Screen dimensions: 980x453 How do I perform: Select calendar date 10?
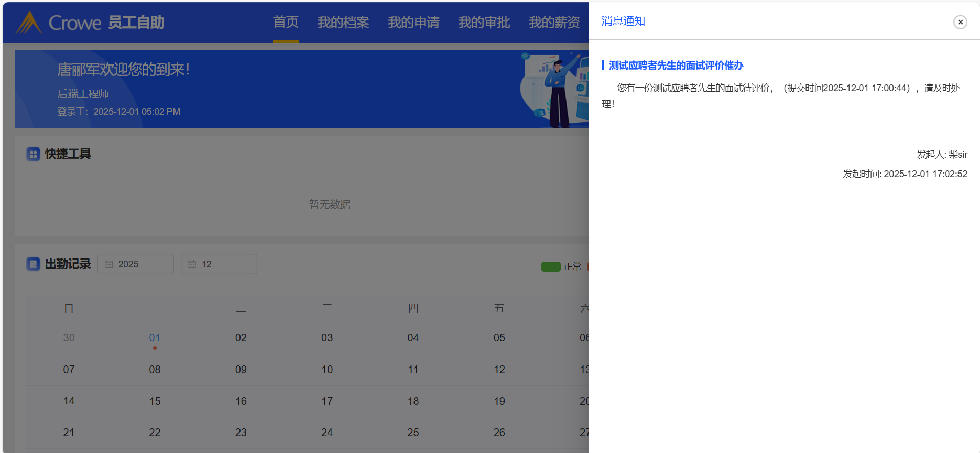(327, 370)
